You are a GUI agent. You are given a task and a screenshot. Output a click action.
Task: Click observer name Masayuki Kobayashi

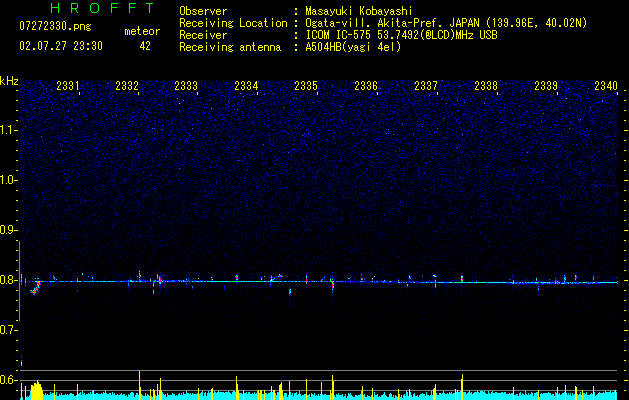359,11
